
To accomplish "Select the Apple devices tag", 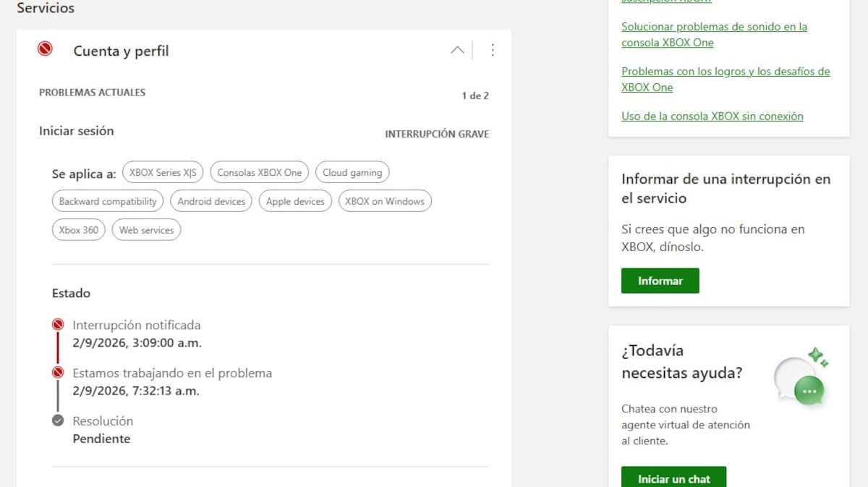I will pos(296,201).
